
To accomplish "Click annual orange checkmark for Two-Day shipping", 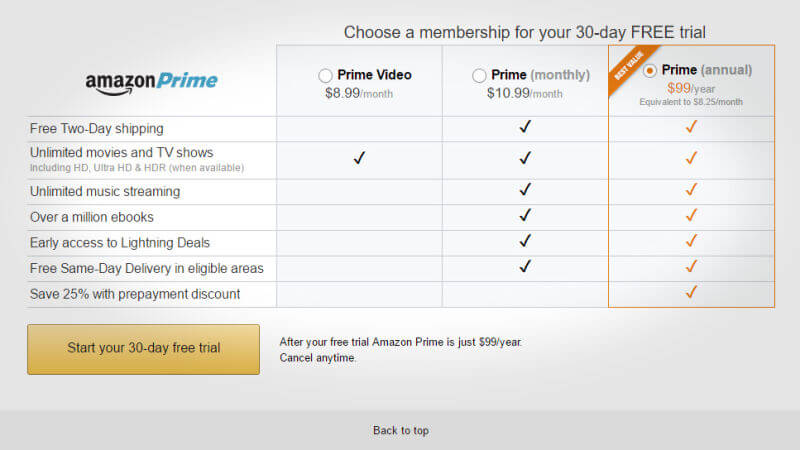I will tap(691, 127).
